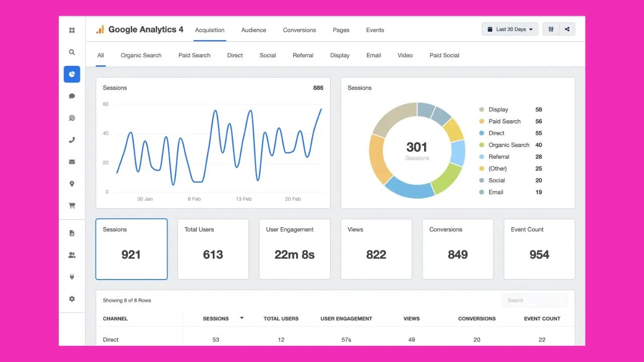This screenshot has width=644, height=362.
Task: Click the Direct legend color dot
Action: tap(481, 133)
